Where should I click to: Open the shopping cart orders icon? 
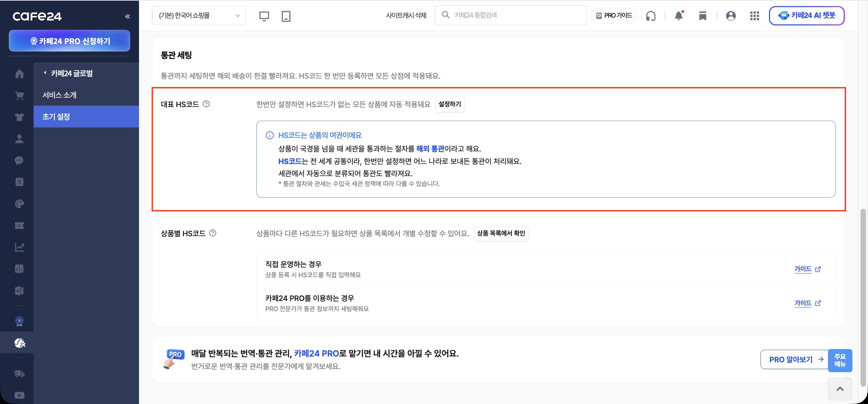tap(19, 95)
